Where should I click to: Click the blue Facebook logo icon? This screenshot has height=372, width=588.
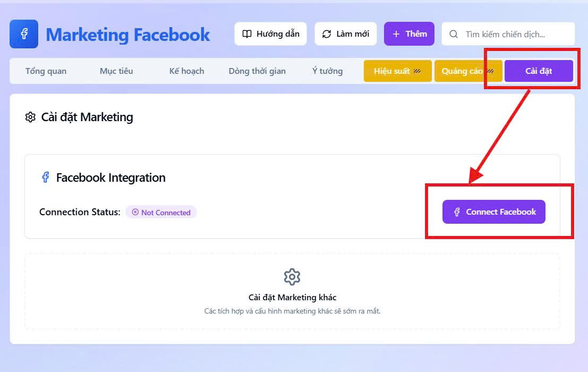[x=24, y=34]
